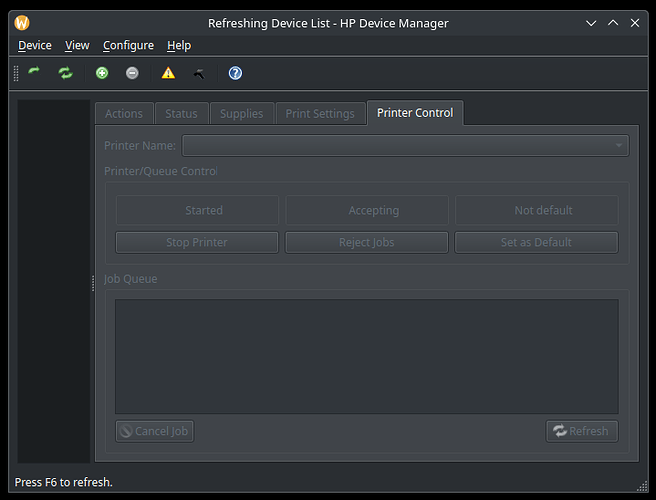Click the Reject Jobs button
Screen dimensions: 656x500
(366, 242)
